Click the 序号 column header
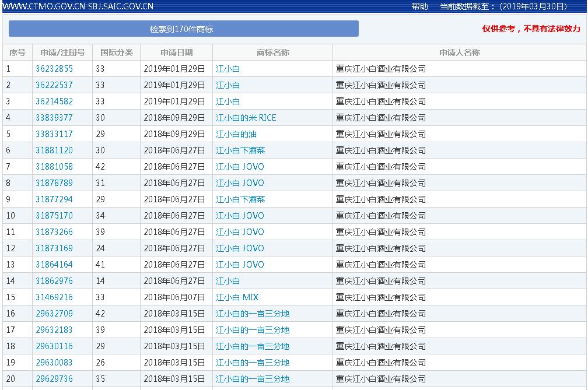The width and height of the screenshot is (588, 390). tap(17, 52)
